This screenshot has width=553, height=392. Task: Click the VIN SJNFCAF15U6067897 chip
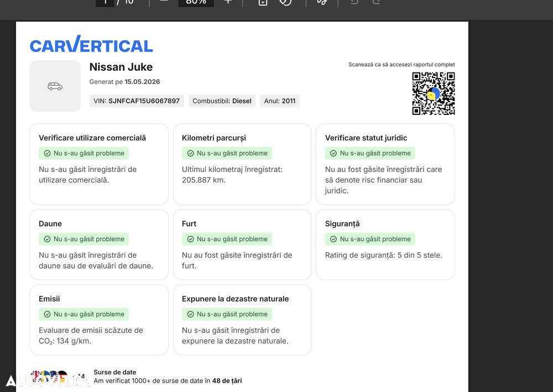click(x=137, y=101)
